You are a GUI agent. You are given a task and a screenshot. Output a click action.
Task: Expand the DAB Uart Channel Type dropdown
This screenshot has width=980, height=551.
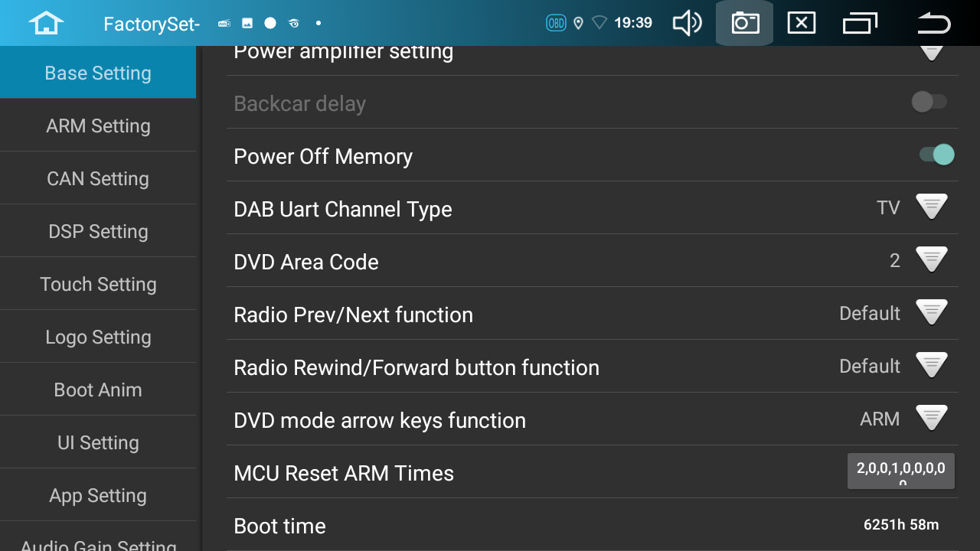click(x=932, y=207)
